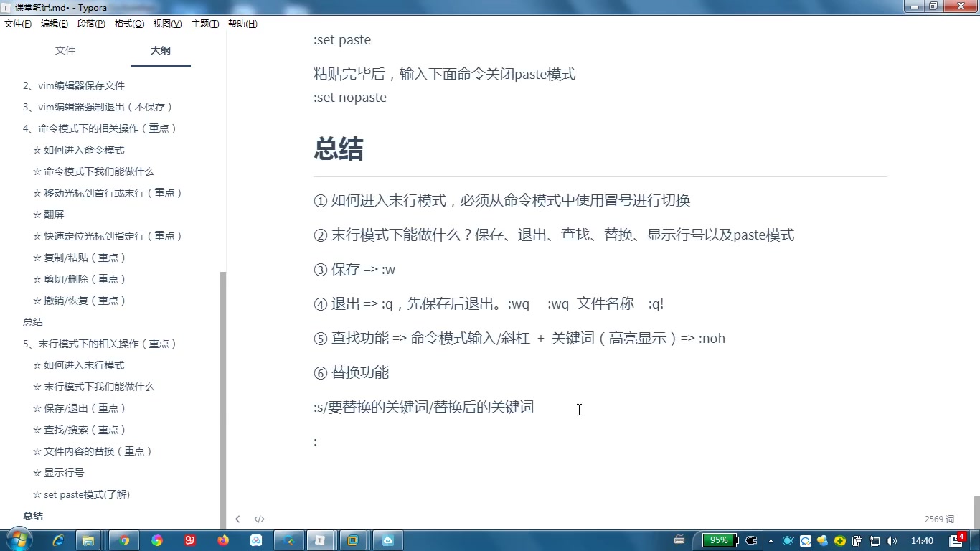The height and width of the screenshot is (551, 980).
Task: Go to outline item 文件内容的替换
Action: [x=93, y=451]
